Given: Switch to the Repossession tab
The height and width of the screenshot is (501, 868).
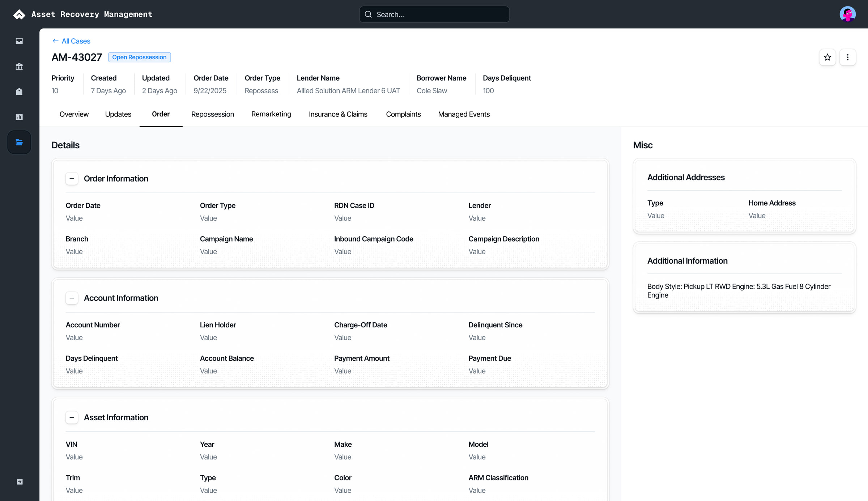Looking at the screenshot, I should [213, 114].
